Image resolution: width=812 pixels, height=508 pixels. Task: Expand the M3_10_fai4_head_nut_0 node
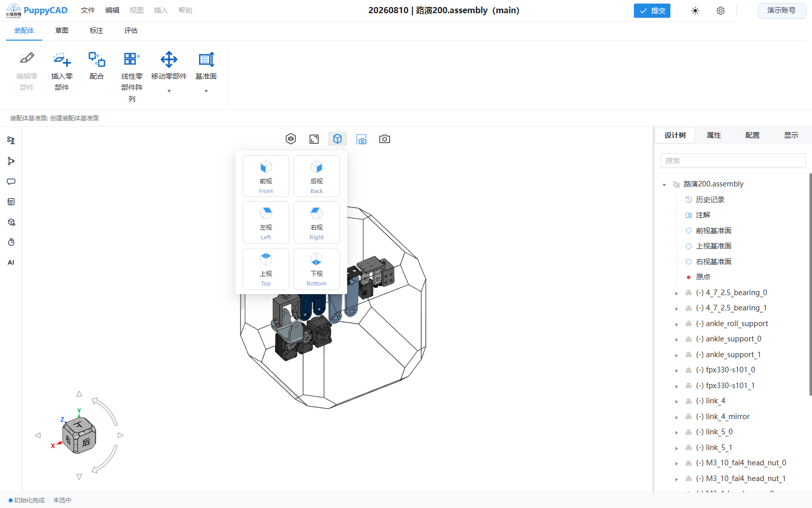676,463
